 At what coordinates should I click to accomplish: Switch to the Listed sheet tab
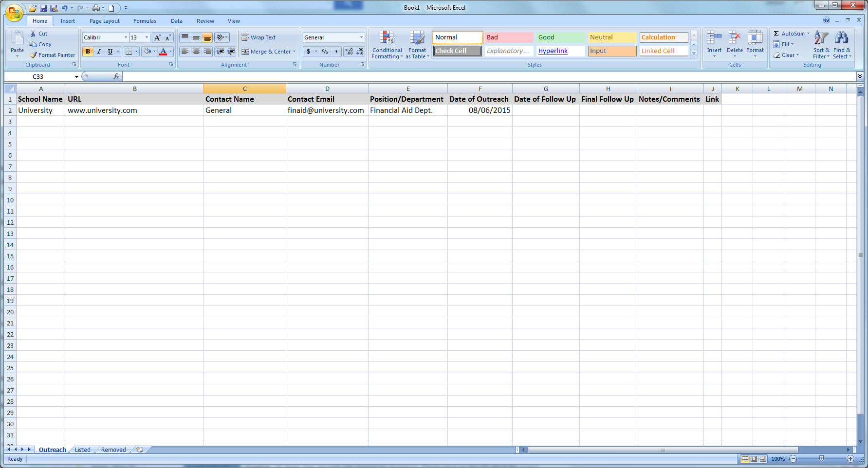82,450
